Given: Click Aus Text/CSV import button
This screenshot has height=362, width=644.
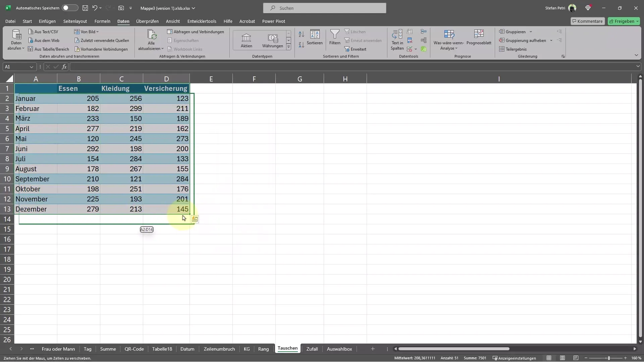Looking at the screenshot, I should point(43,32).
